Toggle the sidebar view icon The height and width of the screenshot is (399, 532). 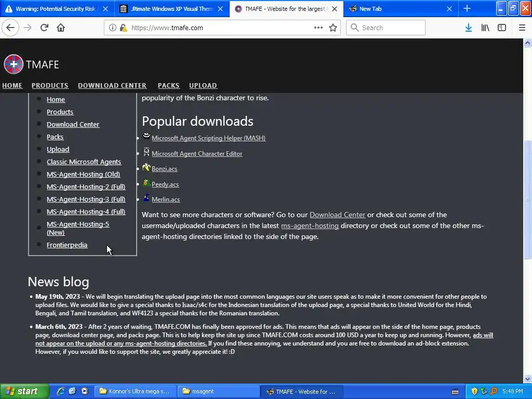coord(502,28)
